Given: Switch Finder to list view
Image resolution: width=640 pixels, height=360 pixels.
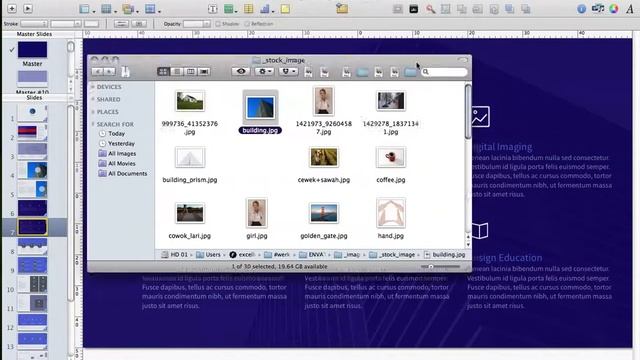Looking at the screenshot, I should point(177,71).
